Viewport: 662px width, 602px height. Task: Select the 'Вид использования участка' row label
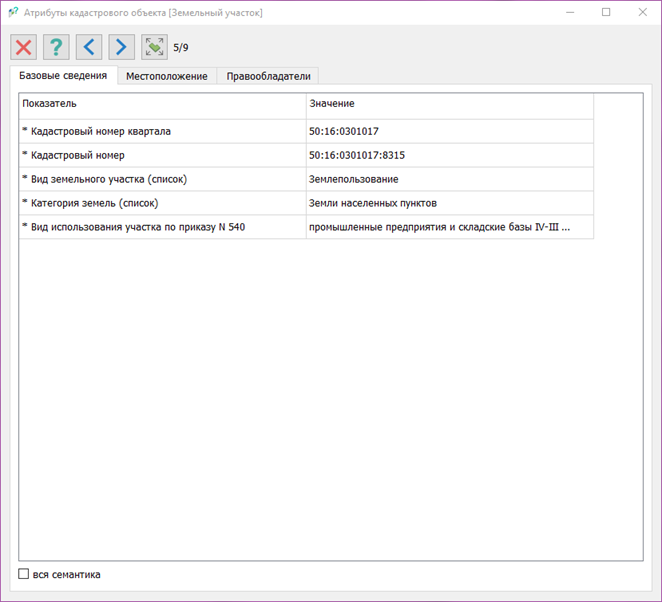tap(133, 227)
